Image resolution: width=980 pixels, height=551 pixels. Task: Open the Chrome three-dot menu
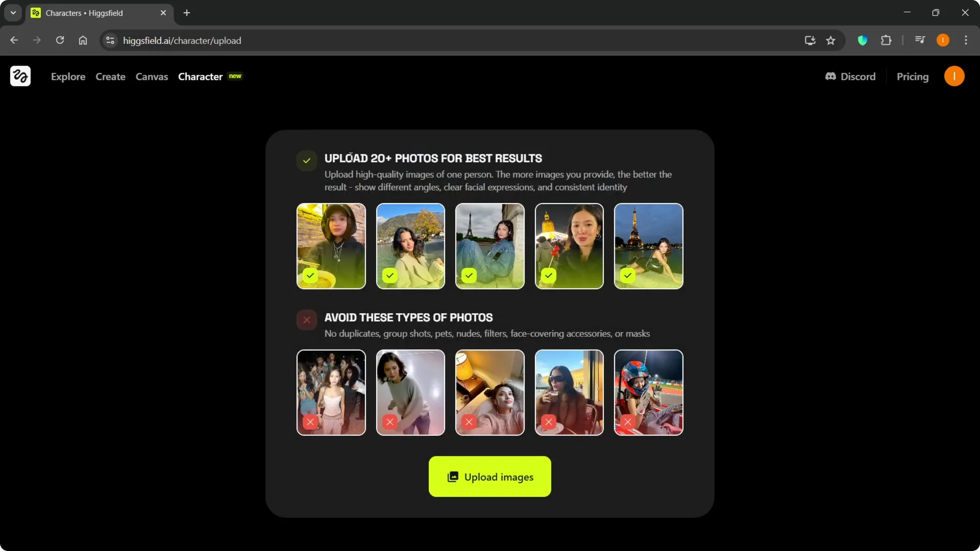(x=966, y=40)
